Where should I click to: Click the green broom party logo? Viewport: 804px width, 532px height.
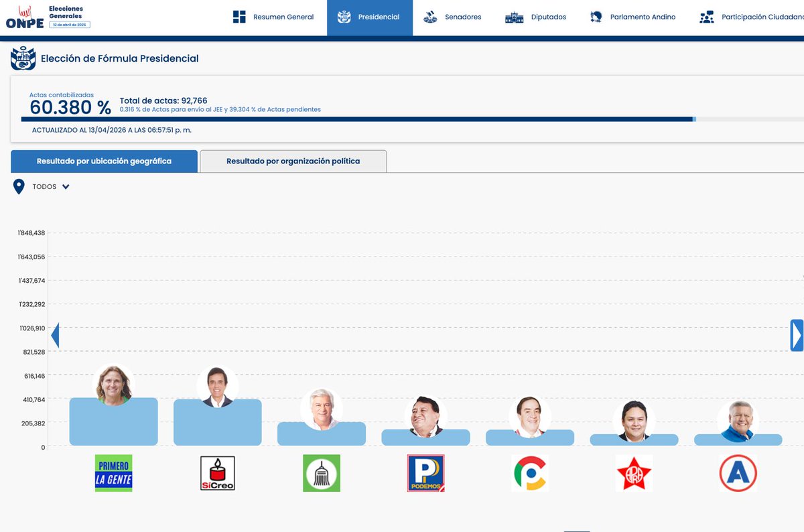322,473
